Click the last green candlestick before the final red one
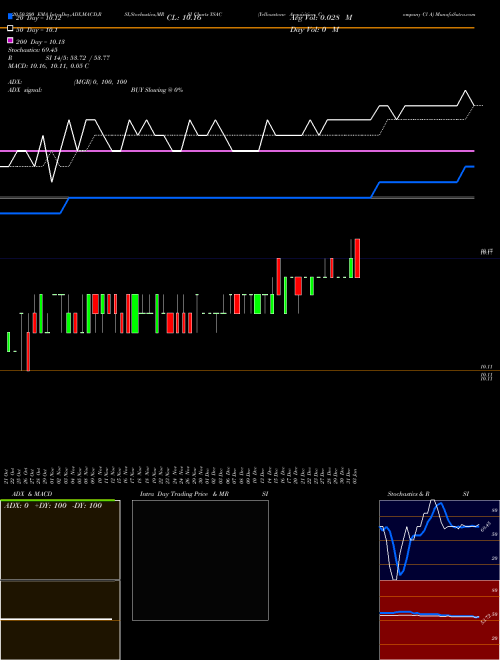The height and width of the screenshot is (660, 500). 351,268
